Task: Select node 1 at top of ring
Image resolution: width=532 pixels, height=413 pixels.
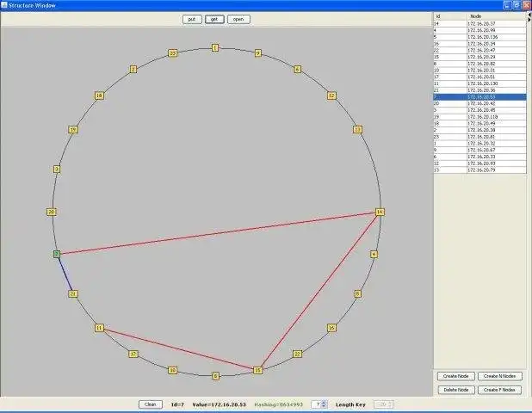Action: coord(214,47)
